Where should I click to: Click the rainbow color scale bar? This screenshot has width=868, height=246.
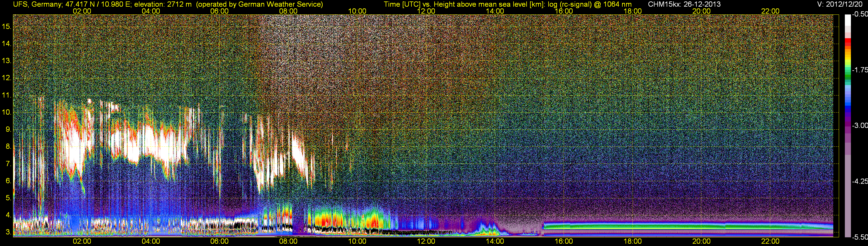coord(848,126)
